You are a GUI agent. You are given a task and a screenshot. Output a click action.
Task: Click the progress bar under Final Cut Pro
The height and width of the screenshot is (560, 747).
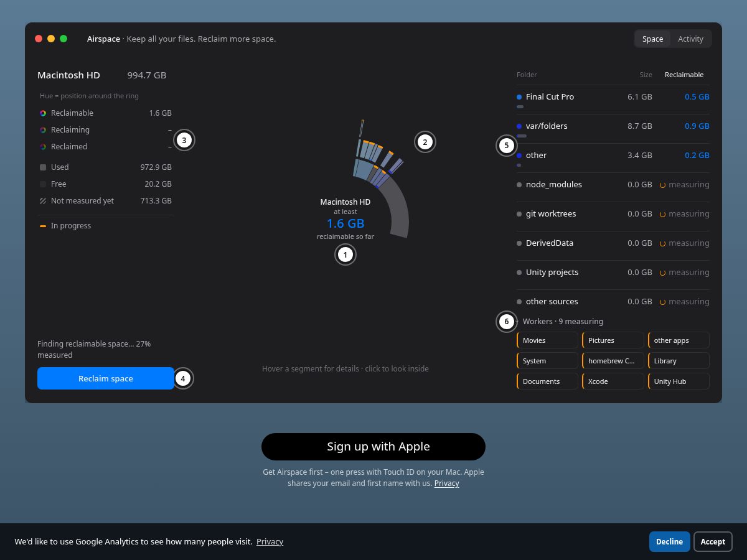[520, 107]
